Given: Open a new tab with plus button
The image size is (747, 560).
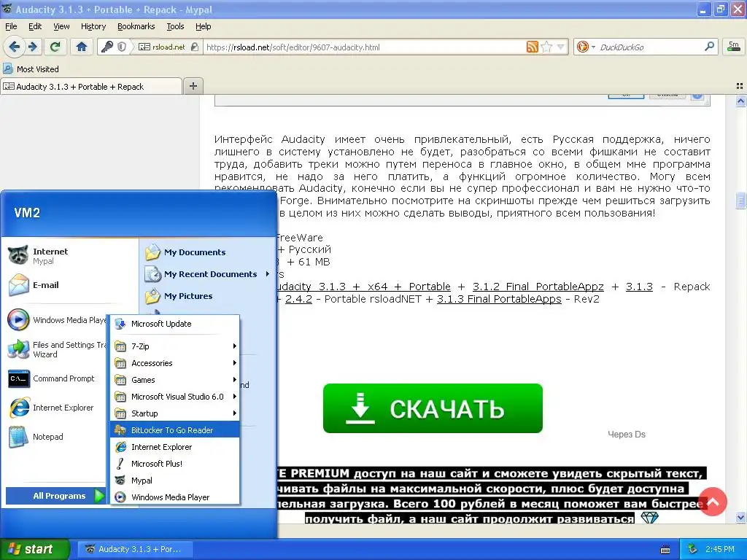Looking at the screenshot, I should (193, 86).
